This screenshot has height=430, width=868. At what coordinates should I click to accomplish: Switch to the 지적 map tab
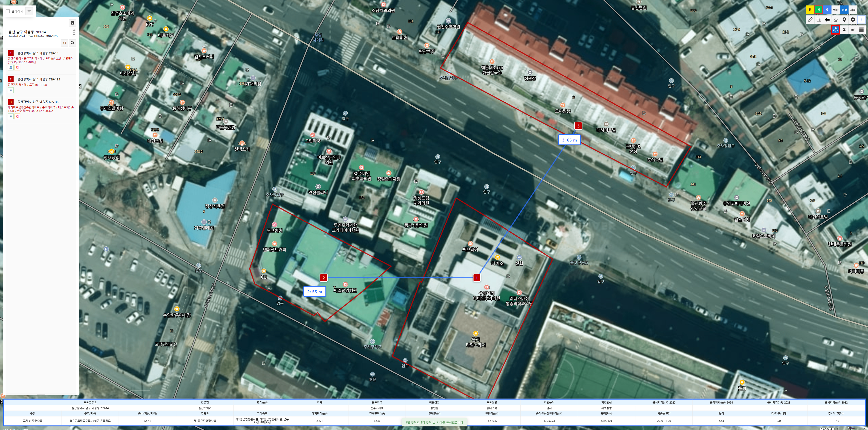coord(853,10)
